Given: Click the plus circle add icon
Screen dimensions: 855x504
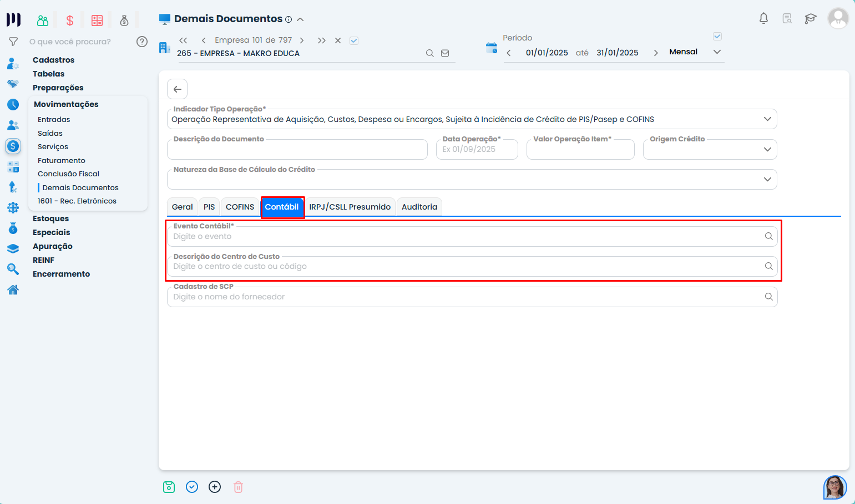Looking at the screenshot, I should pos(215,487).
